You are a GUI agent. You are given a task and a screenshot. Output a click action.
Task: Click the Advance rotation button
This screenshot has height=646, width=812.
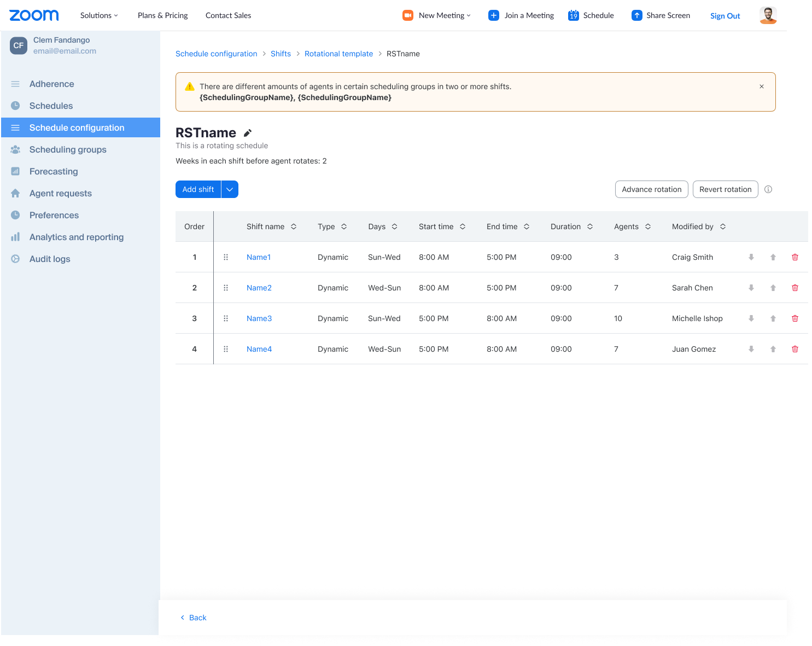click(x=652, y=189)
